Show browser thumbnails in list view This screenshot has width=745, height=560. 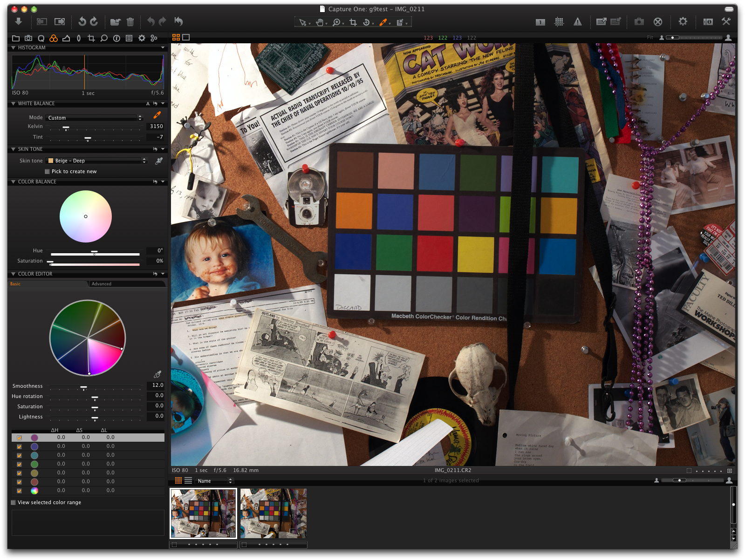point(188,480)
